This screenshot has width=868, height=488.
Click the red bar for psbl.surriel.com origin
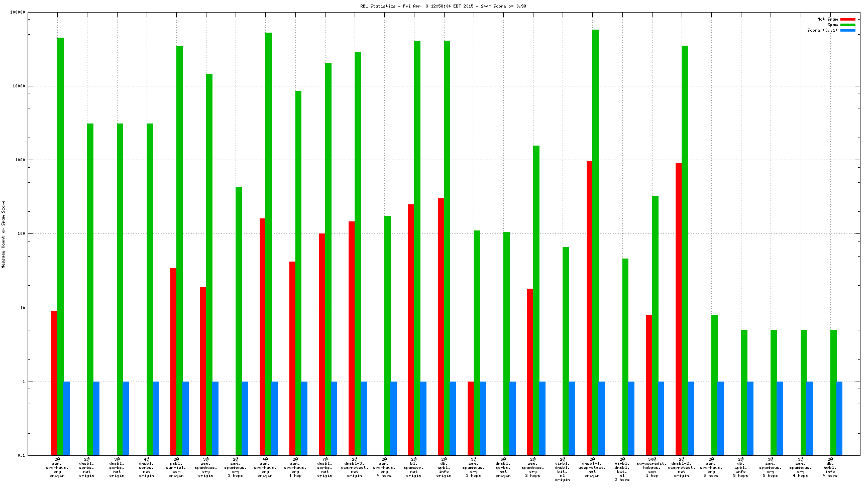[x=173, y=361]
